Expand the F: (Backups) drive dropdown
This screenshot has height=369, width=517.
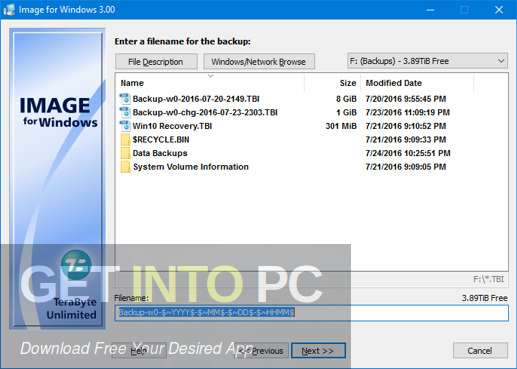click(x=427, y=61)
